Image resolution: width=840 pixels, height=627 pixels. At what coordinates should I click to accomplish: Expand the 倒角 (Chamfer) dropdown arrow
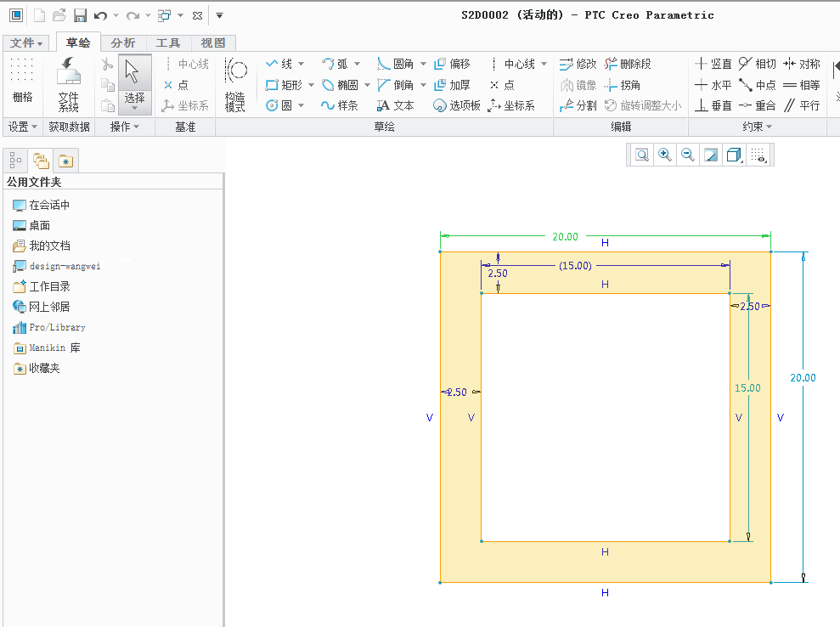coord(423,85)
